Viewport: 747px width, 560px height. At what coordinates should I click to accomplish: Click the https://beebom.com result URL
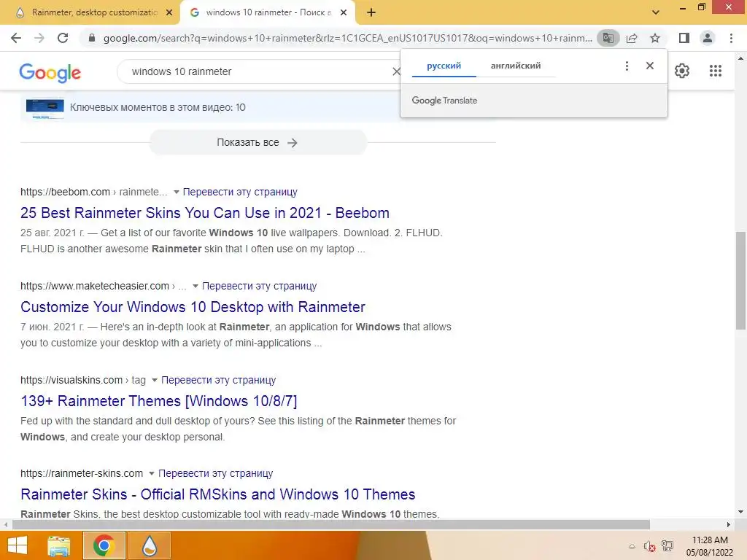[65, 192]
